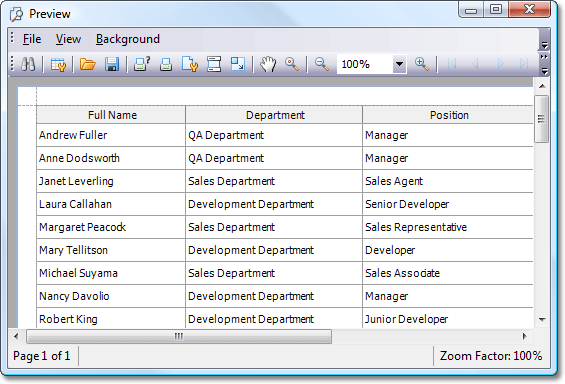This screenshot has height=384, width=565.
Task: Click the Zoom In icon
Action: point(422,64)
